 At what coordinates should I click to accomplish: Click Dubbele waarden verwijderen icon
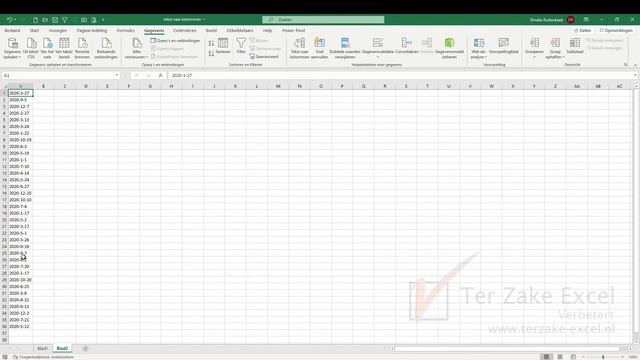pyautogui.click(x=345, y=48)
